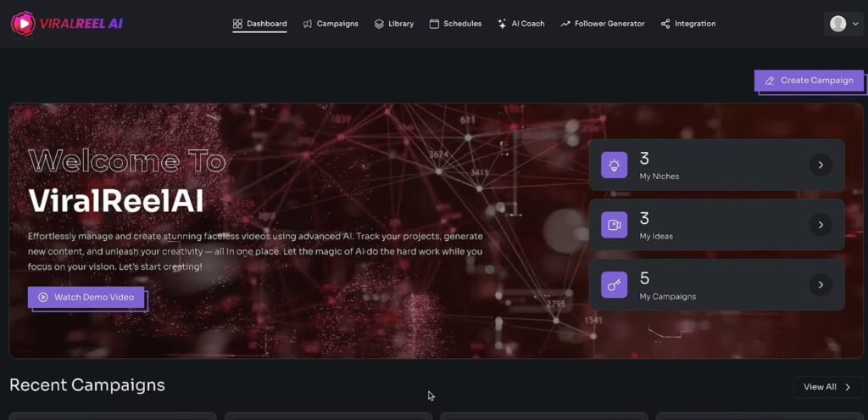Screen dimensions: 868x420
Task: Click the count 5 above My Campaigns
Action: pyautogui.click(x=644, y=278)
